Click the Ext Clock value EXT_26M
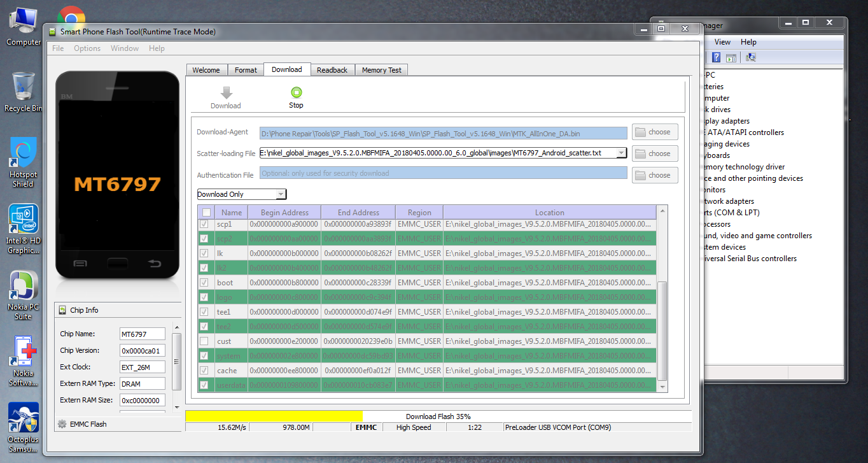The image size is (868, 463). [143, 367]
